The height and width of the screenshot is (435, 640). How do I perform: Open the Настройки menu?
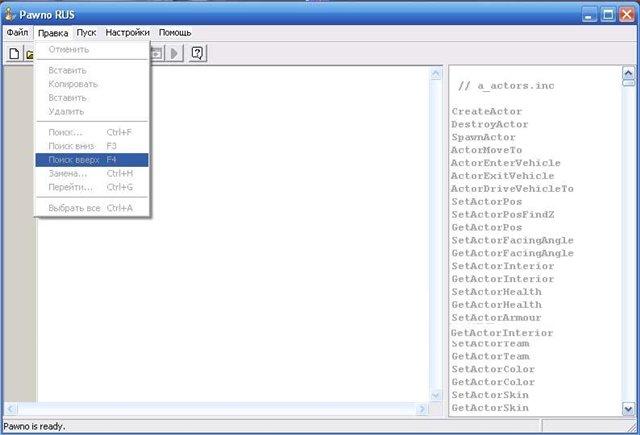[x=127, y=32]
